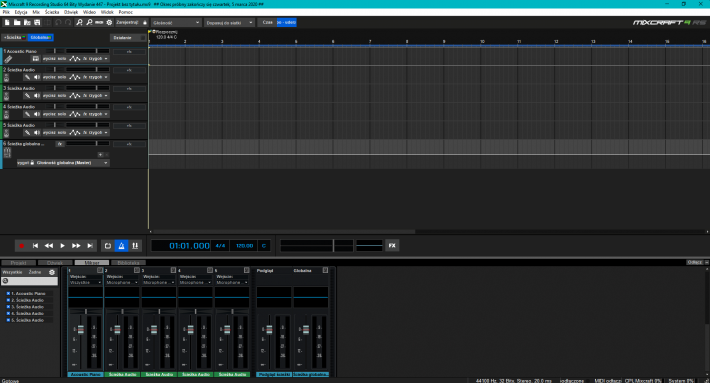This screenshot has height=383, width=710.
Task: Solo track 3 Ścieżka Audio
Action: pos(62,96)
